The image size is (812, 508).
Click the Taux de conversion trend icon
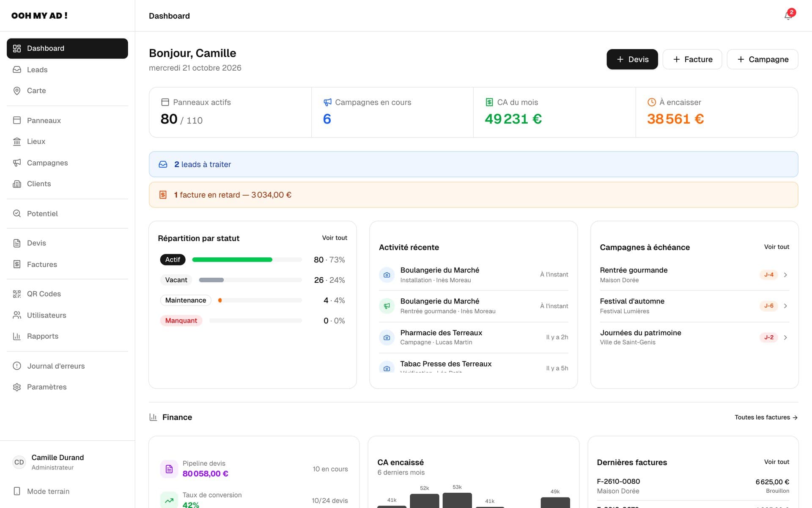[169, 500]
